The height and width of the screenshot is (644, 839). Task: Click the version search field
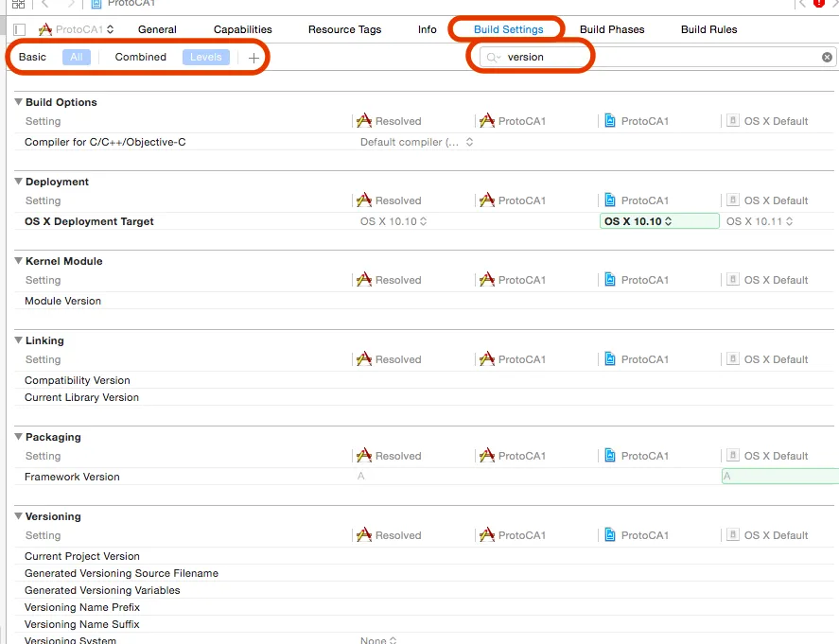click(x=658, y=58)
